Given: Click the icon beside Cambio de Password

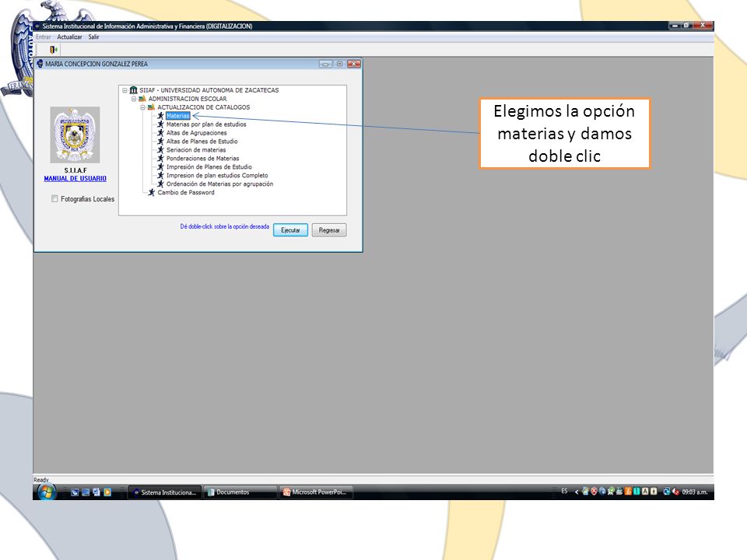Looking at the screenshot, I should click(x=152, y=192).
